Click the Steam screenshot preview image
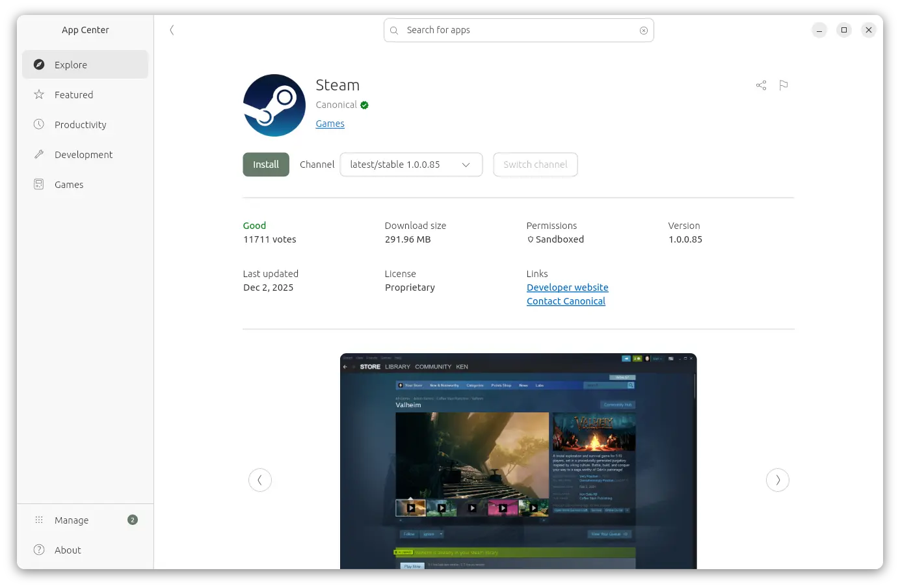The width and height of the screenshot is (900, 588). coord(518,461)
